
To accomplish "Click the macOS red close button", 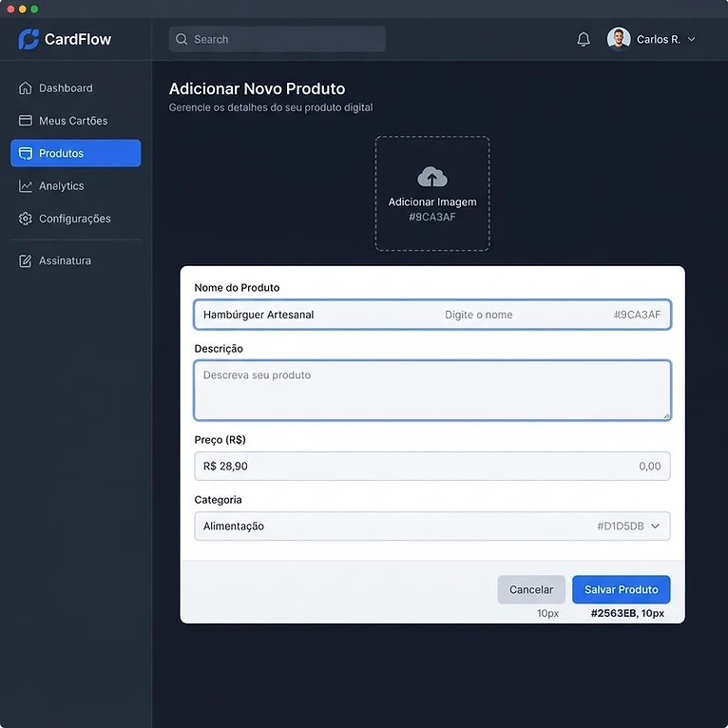I will [x=10, y=10].
